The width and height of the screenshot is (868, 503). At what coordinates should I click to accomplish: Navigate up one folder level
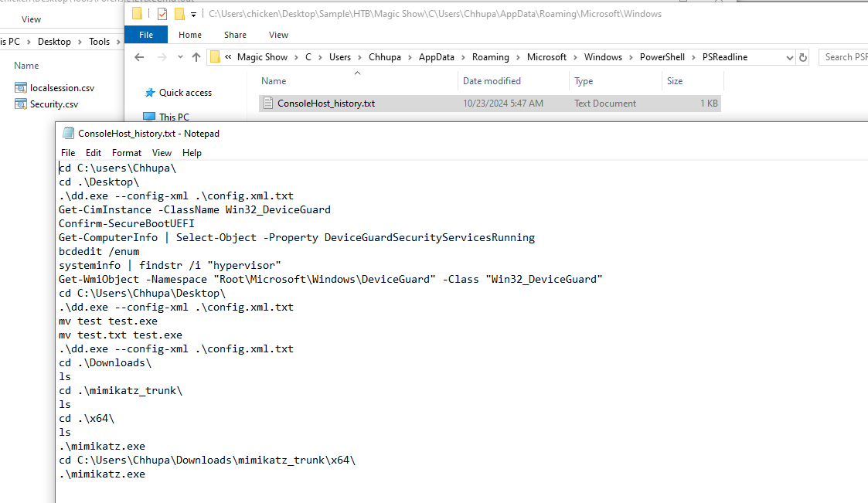[196, 57]
